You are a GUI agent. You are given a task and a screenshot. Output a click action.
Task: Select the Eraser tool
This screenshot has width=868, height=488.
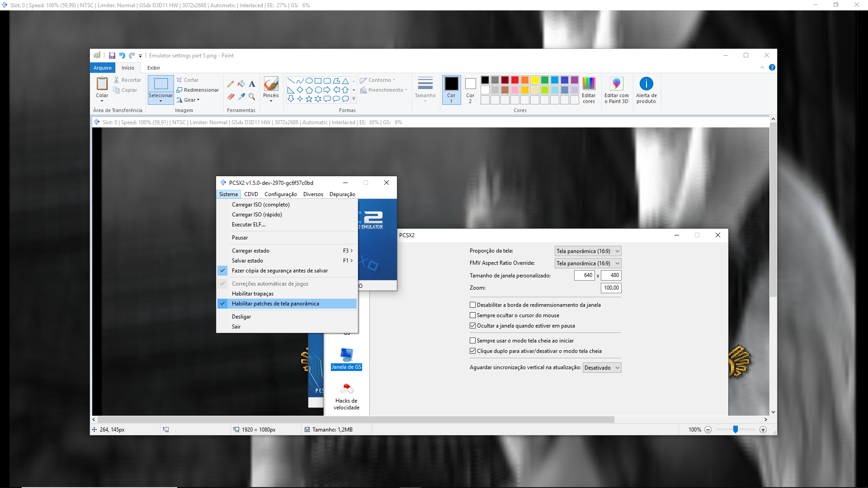click(x=231, y=97)
